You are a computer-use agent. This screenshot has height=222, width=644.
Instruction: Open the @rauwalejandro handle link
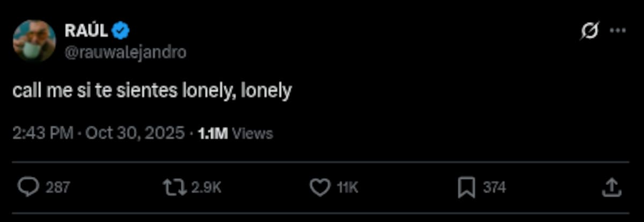[x=125, y=52]
